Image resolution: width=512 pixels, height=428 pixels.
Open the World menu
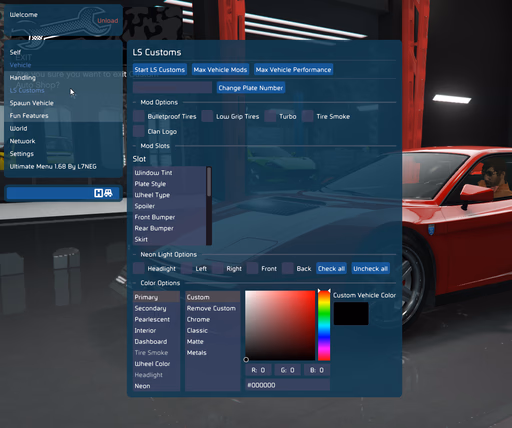[x=18, y=128]
